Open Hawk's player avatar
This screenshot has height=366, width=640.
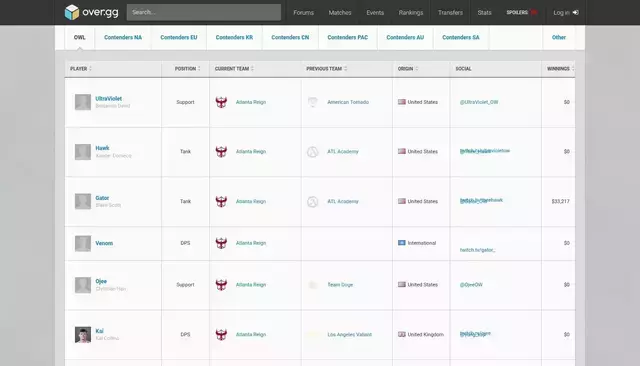(83, 152)
